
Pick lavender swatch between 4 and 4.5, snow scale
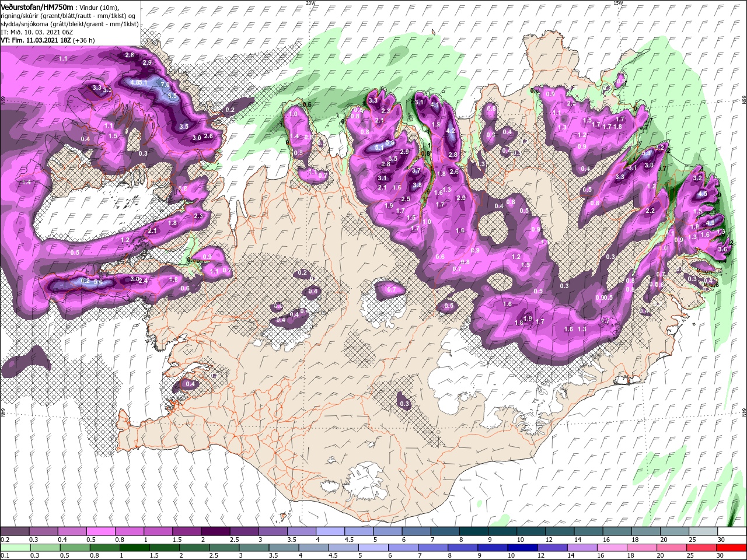click(330, 531)
